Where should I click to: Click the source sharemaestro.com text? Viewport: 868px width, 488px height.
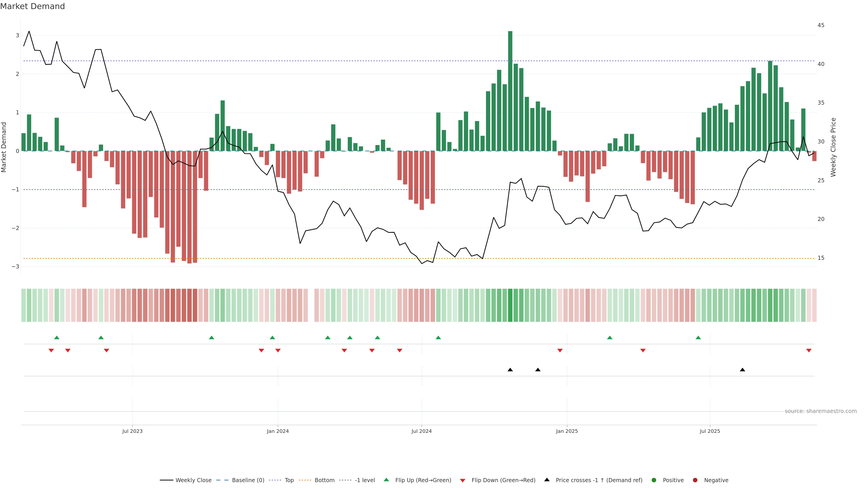click(821, 411)
